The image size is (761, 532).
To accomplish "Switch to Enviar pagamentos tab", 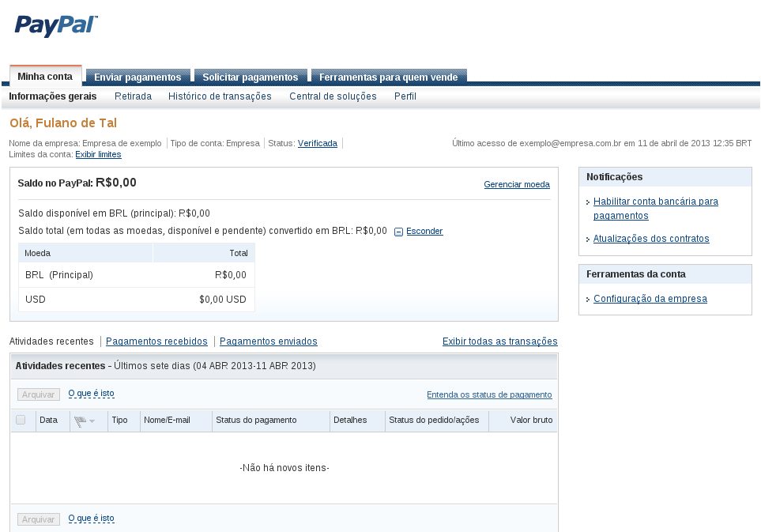I will point(138,77).
